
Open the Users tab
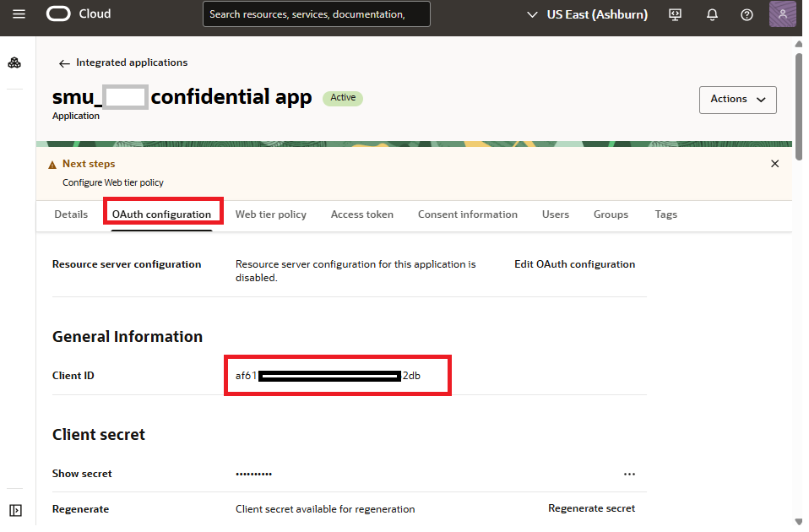click(x=555, y=214)
